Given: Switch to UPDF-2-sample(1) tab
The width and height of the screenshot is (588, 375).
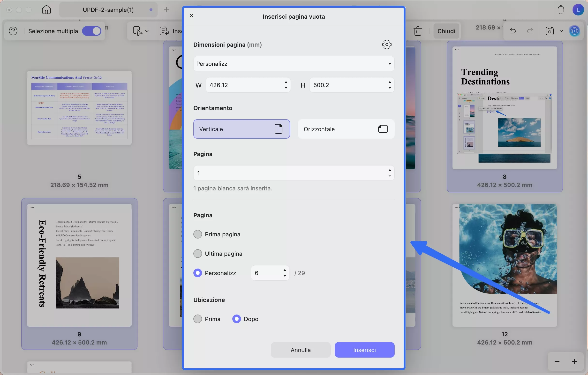Looking at the screenshot, I should [x=108, y=10].
